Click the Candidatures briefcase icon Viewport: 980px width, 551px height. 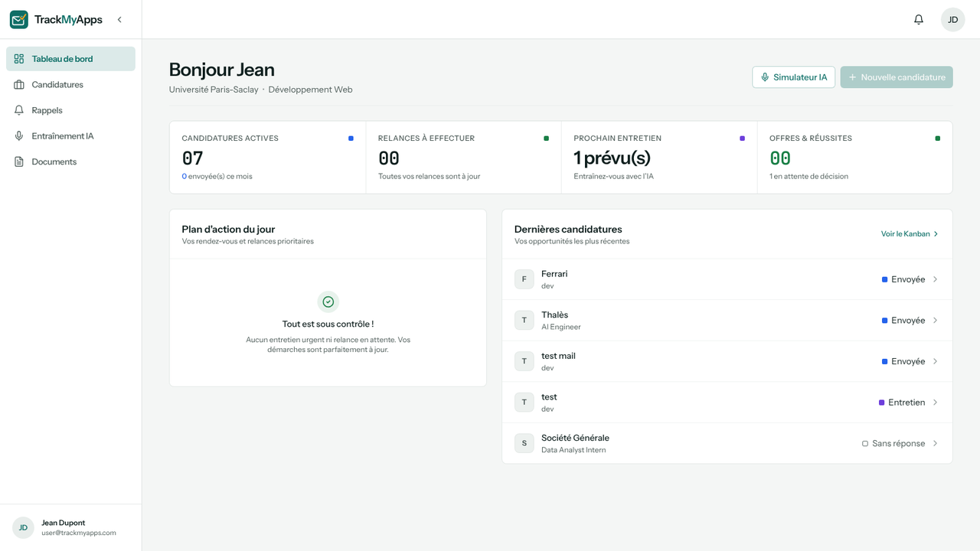pos(19,85)
